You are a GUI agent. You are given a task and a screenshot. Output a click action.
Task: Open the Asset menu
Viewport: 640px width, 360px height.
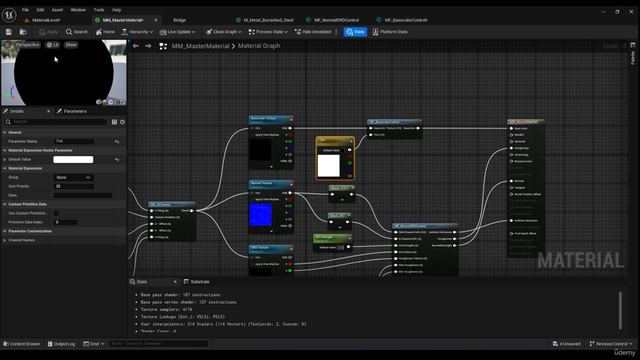(57, 10)
